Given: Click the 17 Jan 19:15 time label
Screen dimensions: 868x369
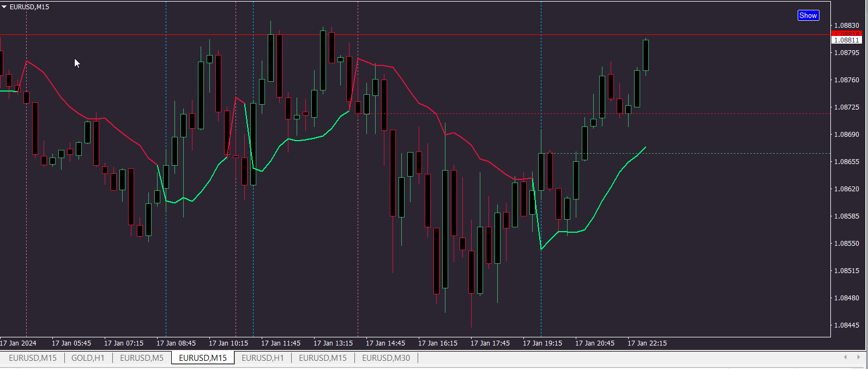Looking at the screenshot, I should [542, 343].
